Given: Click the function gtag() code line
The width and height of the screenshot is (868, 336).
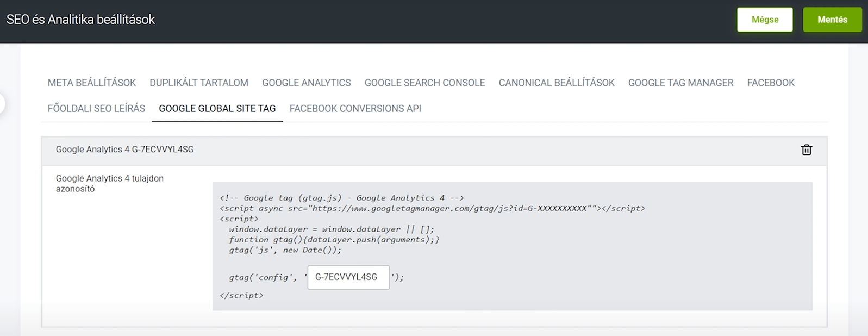Looking at the screenshot, I should tap(334, 239).
